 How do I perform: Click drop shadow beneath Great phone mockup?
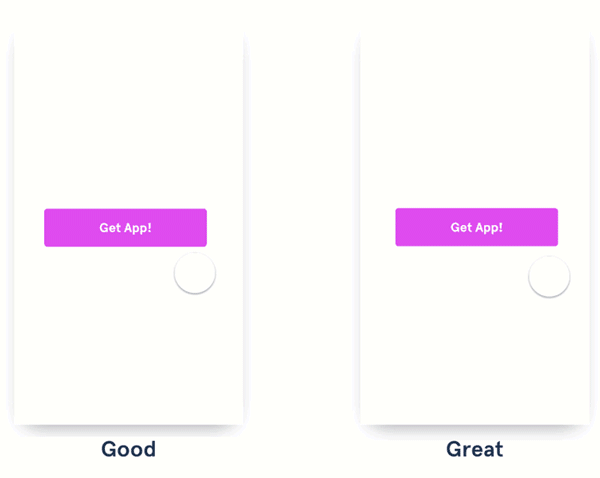coord(475,430)
